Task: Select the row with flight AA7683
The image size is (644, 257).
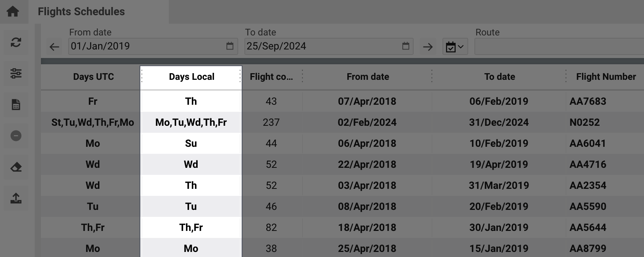Action: [x=342, y=101]
